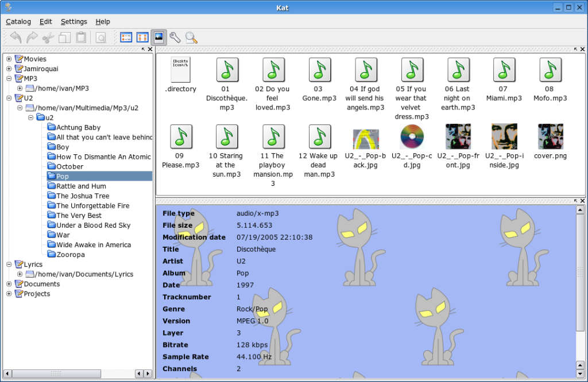
Task: Expand the Projects catalog node
Action: click(x=9, y=294)
